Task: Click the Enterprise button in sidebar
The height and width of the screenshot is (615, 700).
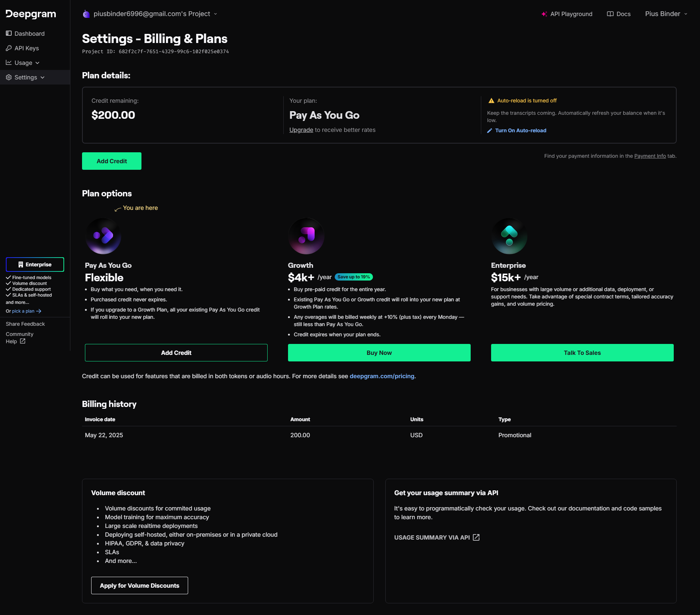Action: (35, 265)
